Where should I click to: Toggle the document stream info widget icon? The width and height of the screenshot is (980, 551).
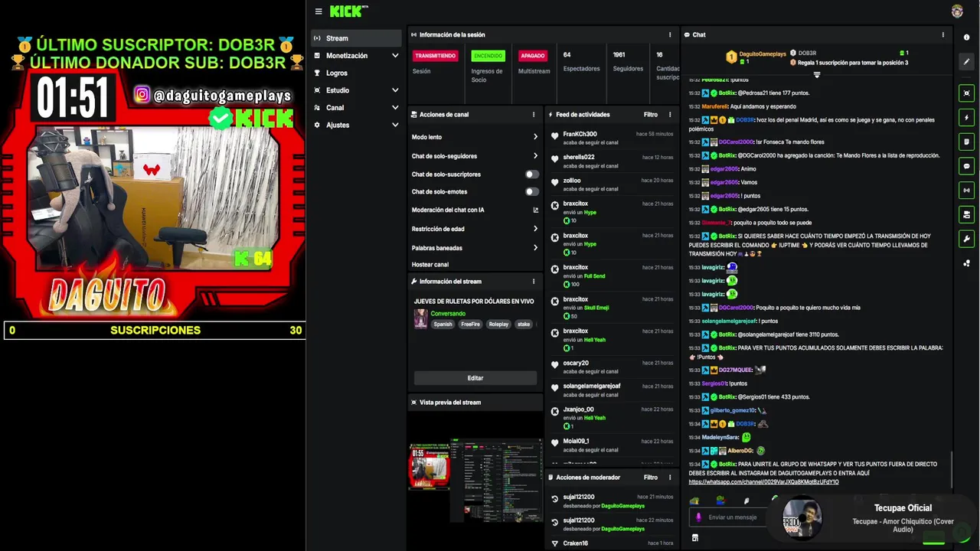pos(966,142)
